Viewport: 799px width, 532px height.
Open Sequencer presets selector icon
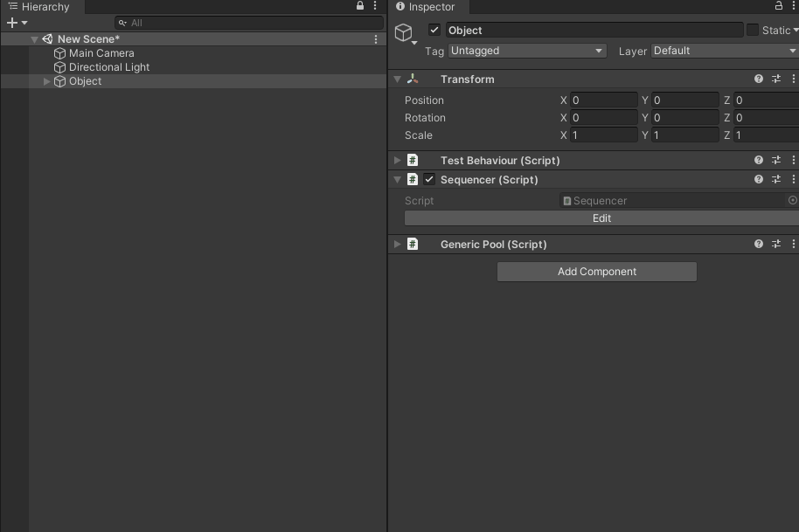(x=776, y=179)
